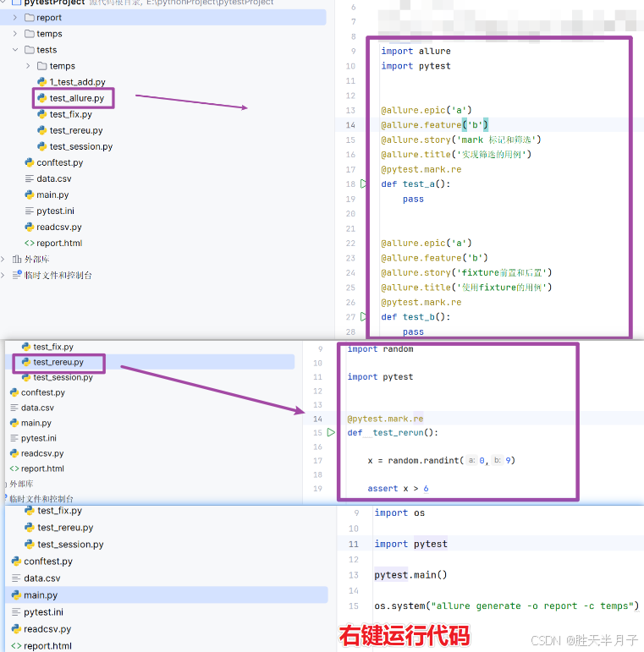Click the 'a:' parameter hint in randint
Image resolution: width=644 pixels, height=652 pixels.
coord(471,460)
